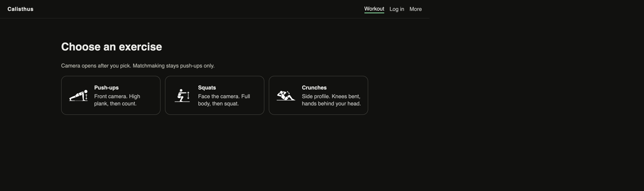Click 'Side profile. Knees bent' description
This screenshot has width=644, height=191.
[x=332, y=100]
